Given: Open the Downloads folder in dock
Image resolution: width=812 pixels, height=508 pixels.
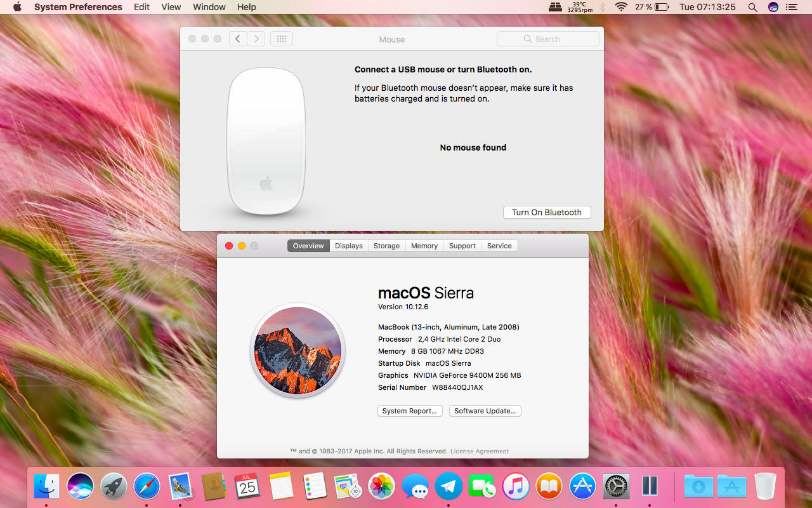Looking at the screenshot, I should point(698,487).
